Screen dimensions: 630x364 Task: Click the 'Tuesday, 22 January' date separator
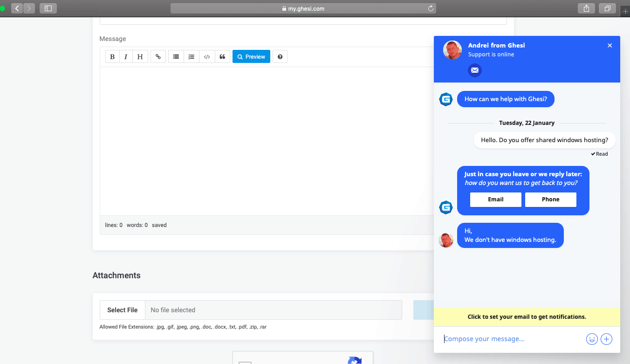pyautogui.click(x=527, y=123)
